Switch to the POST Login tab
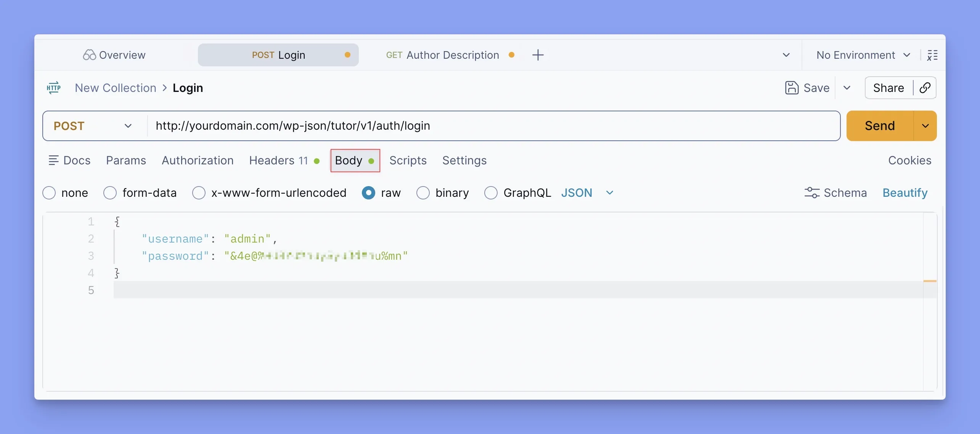 click(278, 55)
